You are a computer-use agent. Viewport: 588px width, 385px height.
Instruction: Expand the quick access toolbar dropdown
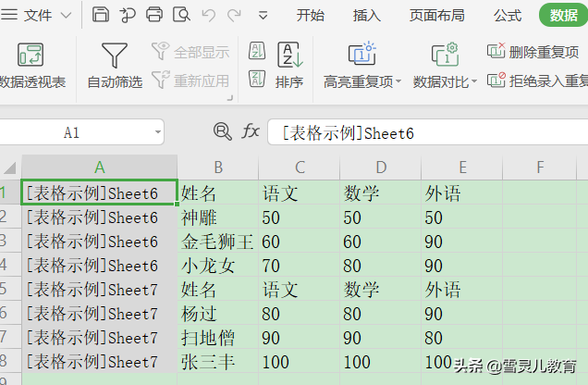[263, 16]
